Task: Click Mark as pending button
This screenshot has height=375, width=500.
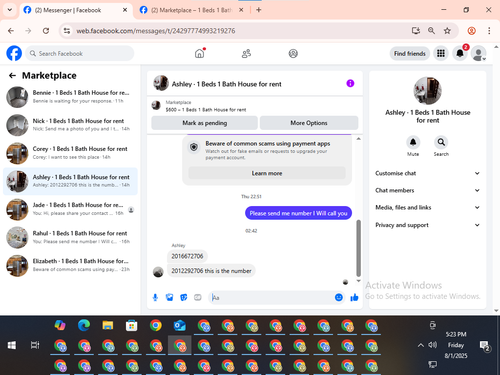Action: pos(204,123)
